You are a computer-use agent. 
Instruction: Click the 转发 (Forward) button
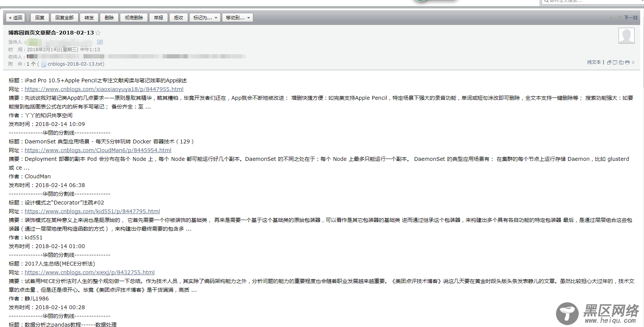tap(89, 18)
